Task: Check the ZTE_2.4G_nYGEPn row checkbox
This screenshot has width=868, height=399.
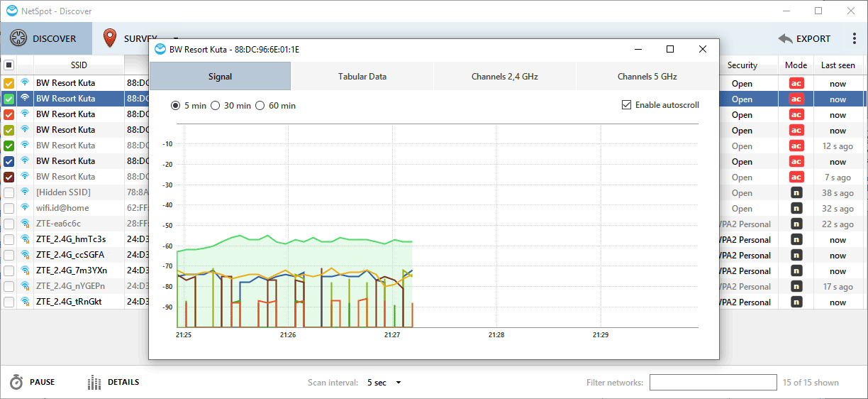Action: [9, 286]
